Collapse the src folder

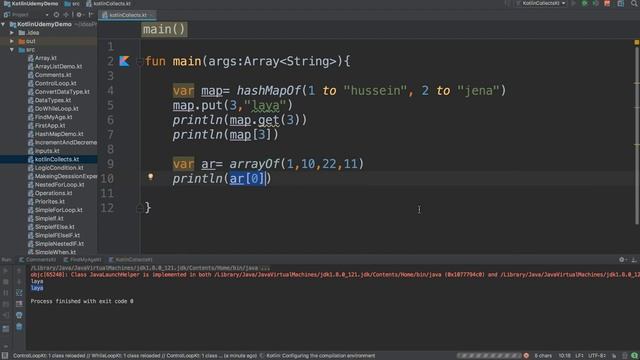coord(12,50)
